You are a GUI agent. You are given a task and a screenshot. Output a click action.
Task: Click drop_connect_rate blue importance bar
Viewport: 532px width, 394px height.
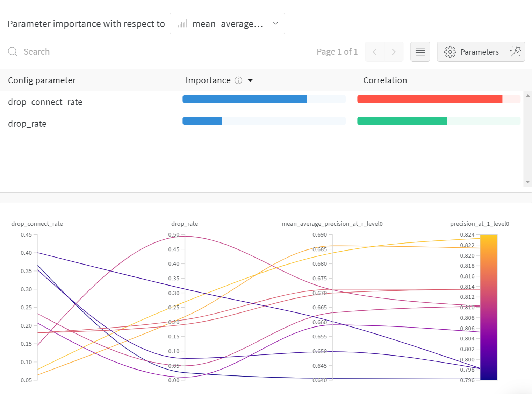(x=245, y=99)
